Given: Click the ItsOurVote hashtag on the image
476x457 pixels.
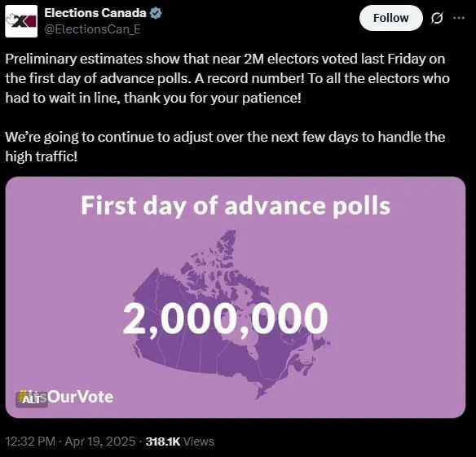Looking at the screenshot, I should click(x=65, y=397).
